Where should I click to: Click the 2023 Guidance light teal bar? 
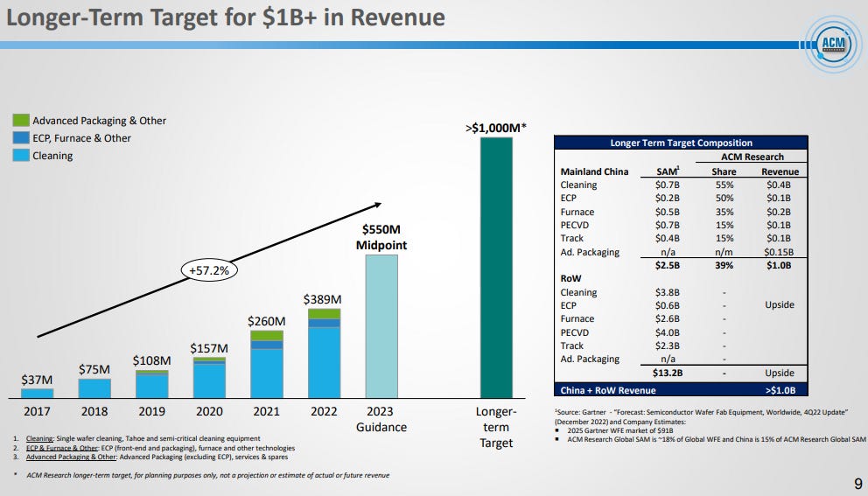pyautogui.click(x=381, y=326)
